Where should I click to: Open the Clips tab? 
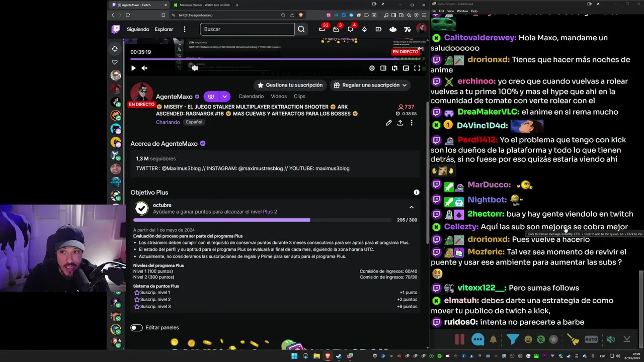pos(299,96)
